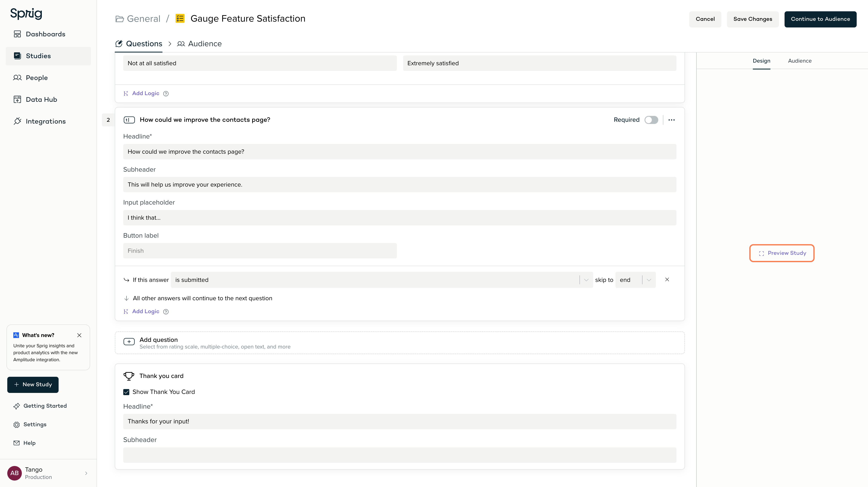868x487 pixels.
Task: Click the skip arrow icon before 'If this answer'
Action: [x=126, y=280]
